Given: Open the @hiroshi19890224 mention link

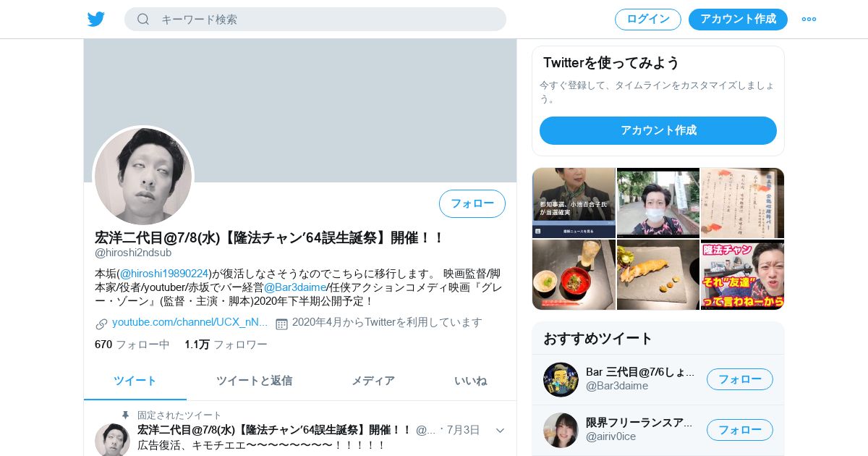Looking at the screenshot, I should [164, 274].
